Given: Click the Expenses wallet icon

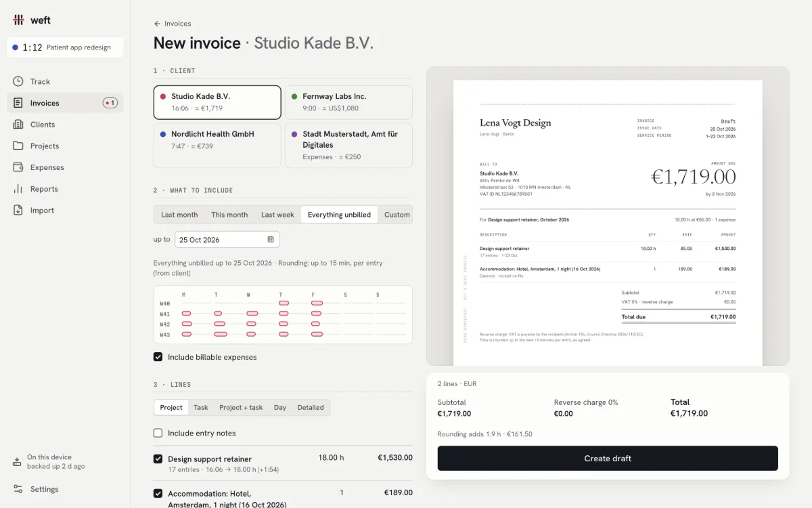Looking at the screenshot, I should pyautogui.click(x=18, y=167).
